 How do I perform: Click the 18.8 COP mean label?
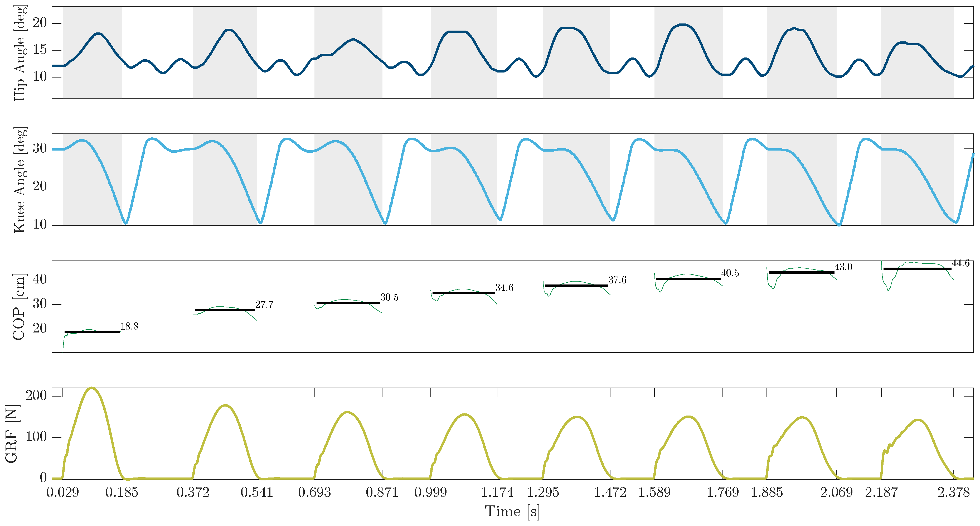coord(129,327)
